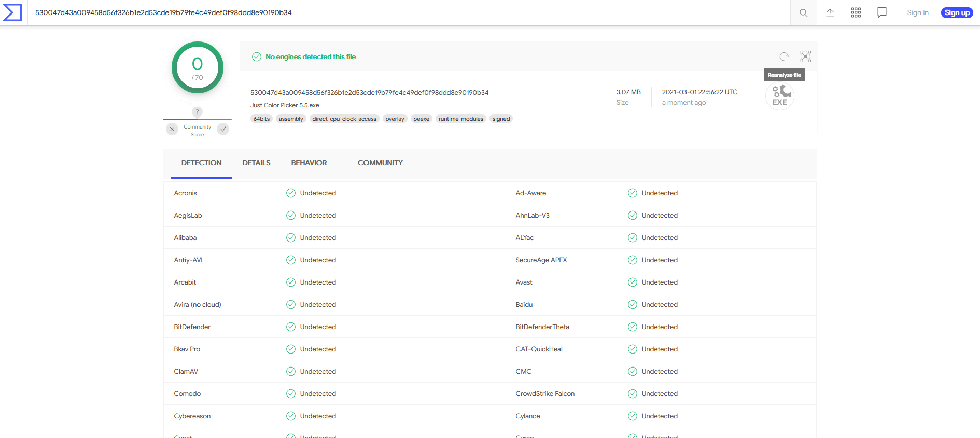Click the 0 / 70 detection score circle

coord(198,67)
